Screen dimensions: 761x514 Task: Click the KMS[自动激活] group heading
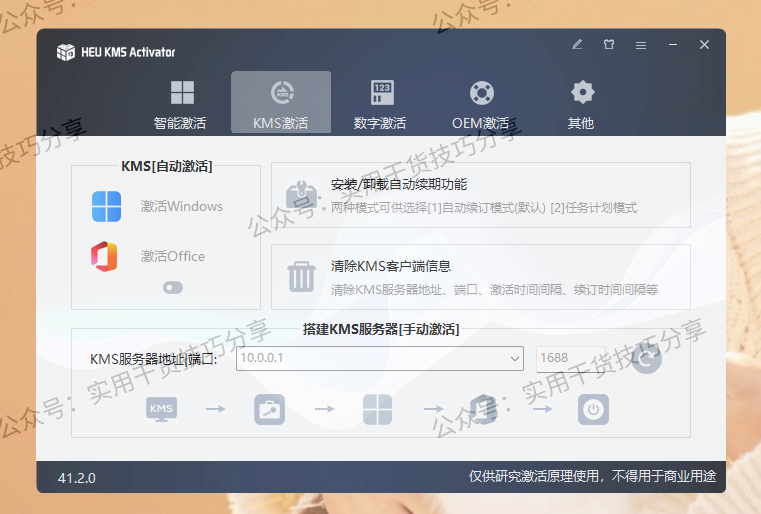tap(166, 166)
